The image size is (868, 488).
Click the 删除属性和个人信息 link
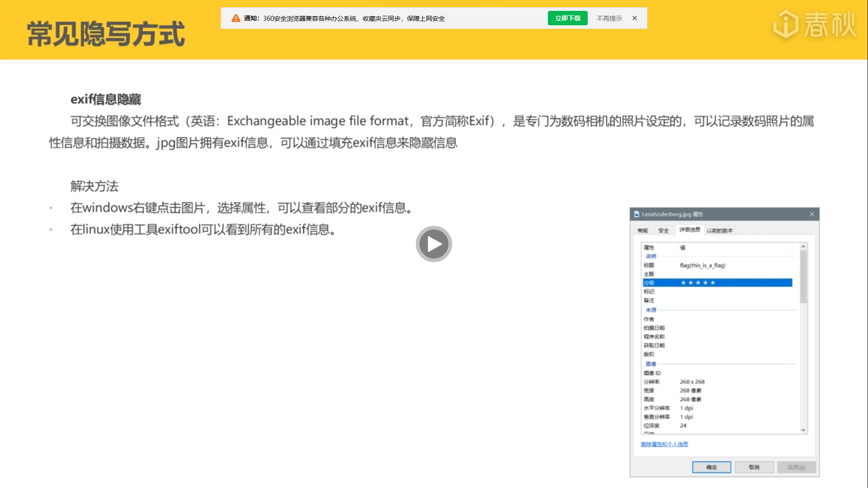pyautogui.click(x=664, y=444)
